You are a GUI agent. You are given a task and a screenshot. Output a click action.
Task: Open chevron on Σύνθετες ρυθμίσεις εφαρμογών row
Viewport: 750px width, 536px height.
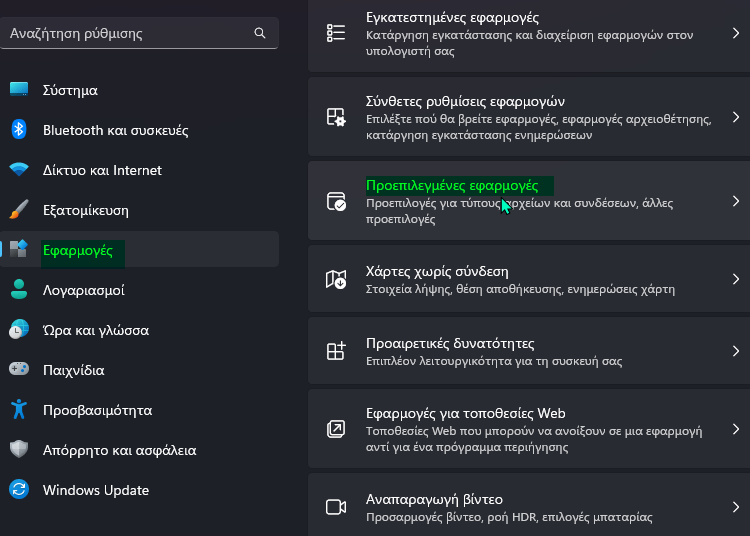click(x=736, y=117)
